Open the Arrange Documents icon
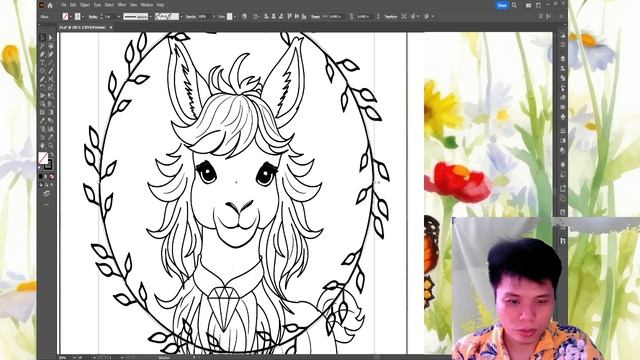The width and height of the screenshot is (640, 360). pyautogui.click(x=528, y=5)
